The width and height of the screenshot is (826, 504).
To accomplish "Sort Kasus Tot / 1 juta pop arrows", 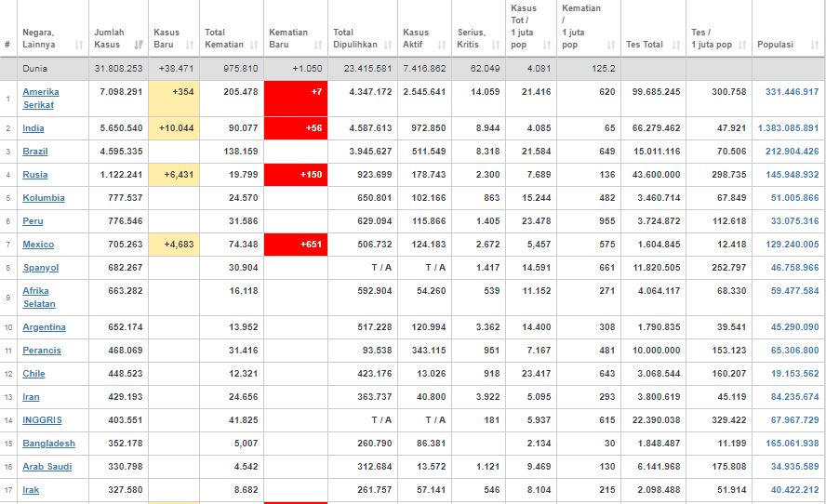I will coord(547,45).
